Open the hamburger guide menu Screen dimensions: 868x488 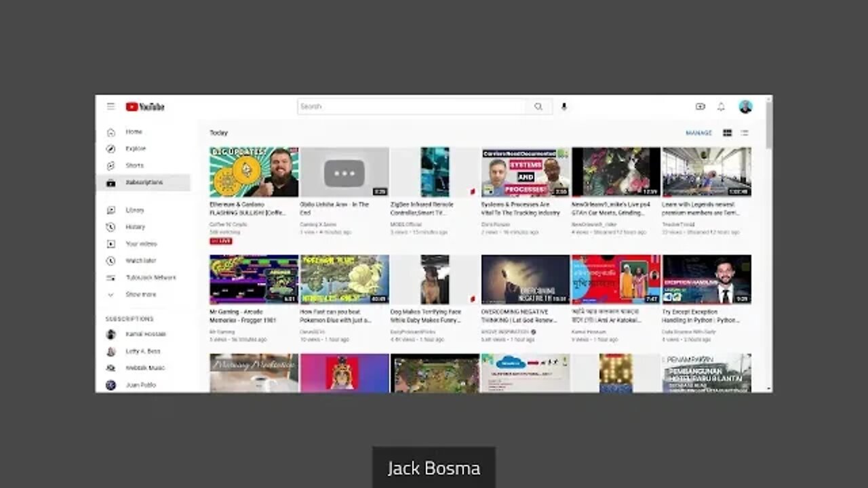(x=111, y=106)
